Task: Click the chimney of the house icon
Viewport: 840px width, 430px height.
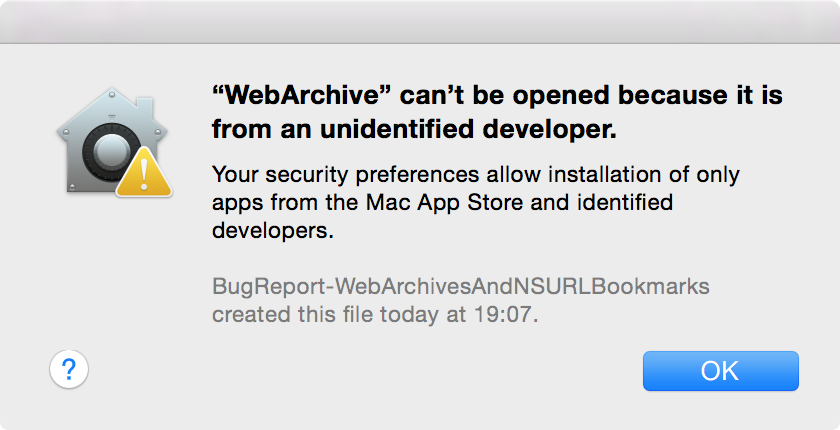Action: coord(145,108)
